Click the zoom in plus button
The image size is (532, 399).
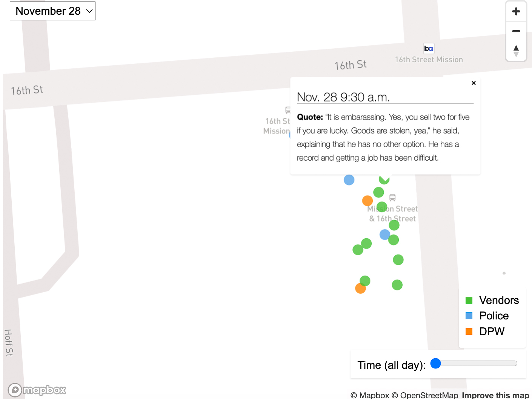(x=516, y=11)
